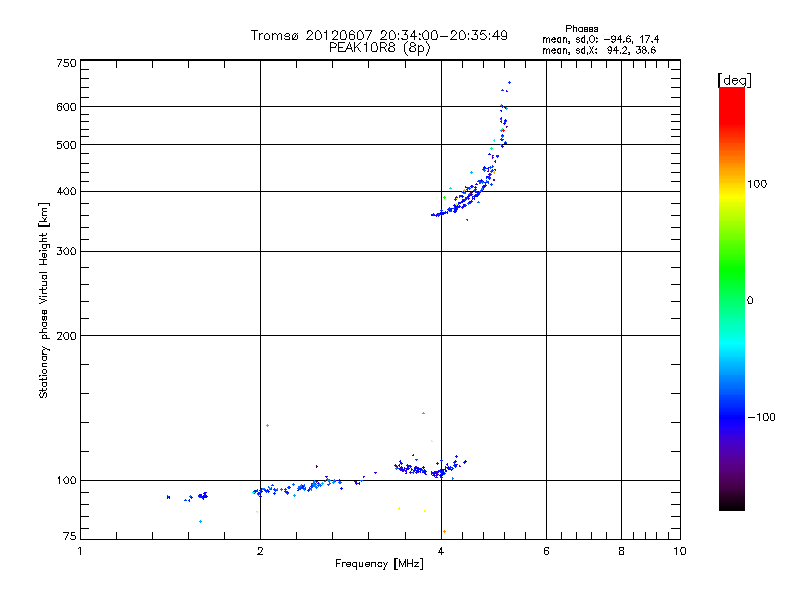Click the x-axis tick label '1'

[80, 552]
